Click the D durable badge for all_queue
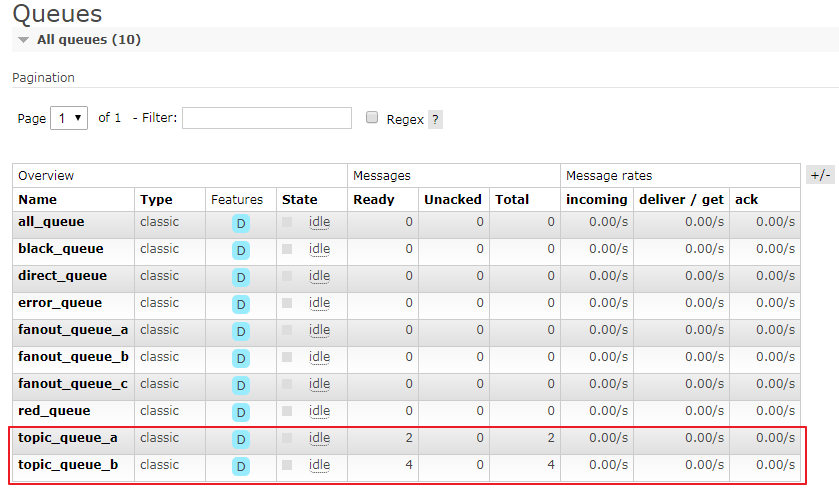The width and height of the screenshot is (839, 498). pos(241,224)
